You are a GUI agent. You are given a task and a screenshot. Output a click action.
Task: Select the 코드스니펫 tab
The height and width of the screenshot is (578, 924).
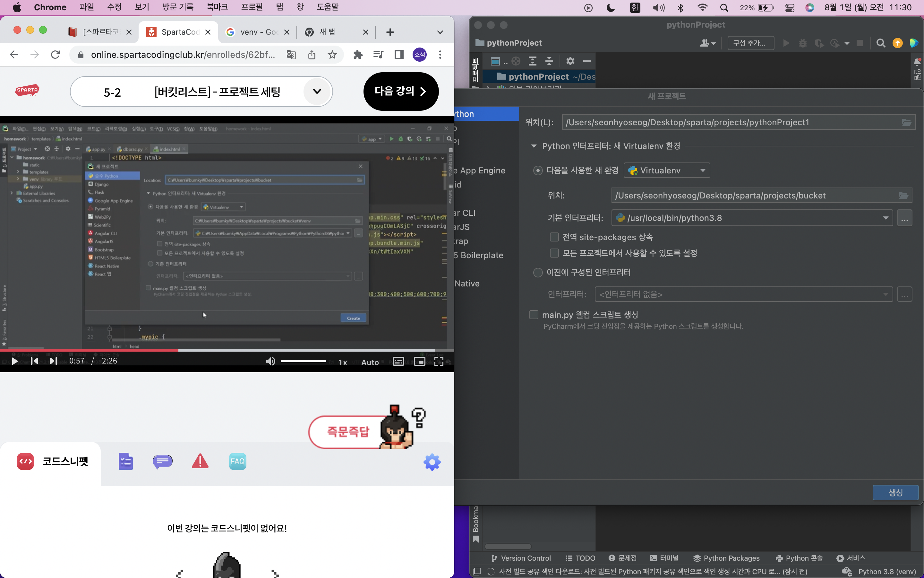tap(50, 462)
